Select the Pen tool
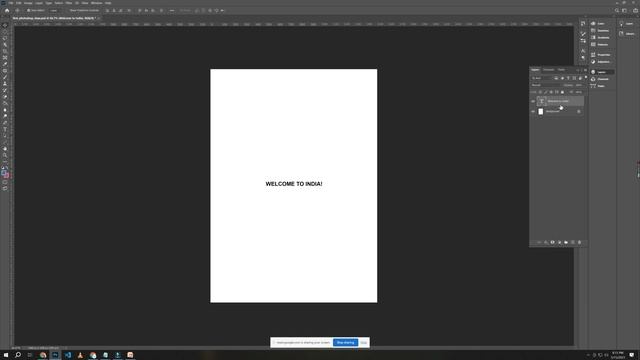Image resolution: width=640 pixels, height=360 pixels. click(5, 123)
